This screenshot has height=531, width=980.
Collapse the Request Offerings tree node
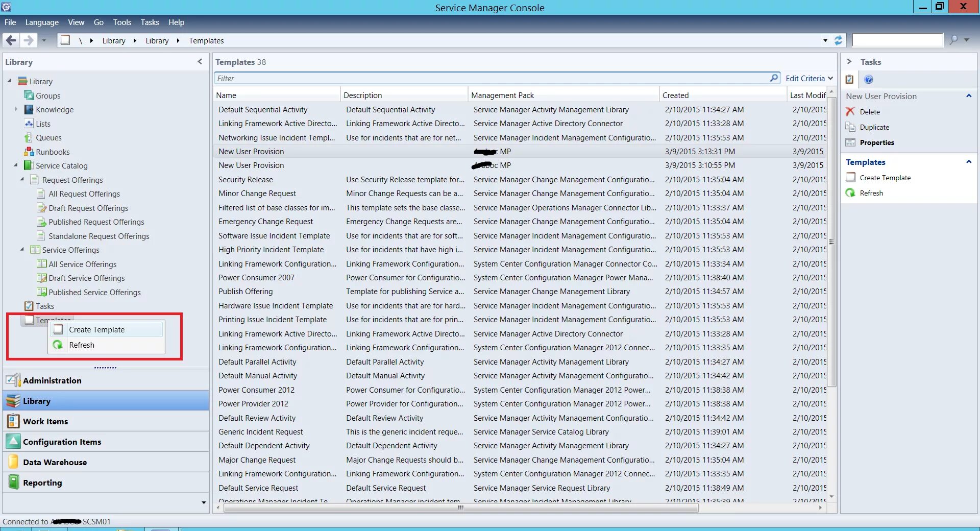pyautogui.click(x=22, y=179)
